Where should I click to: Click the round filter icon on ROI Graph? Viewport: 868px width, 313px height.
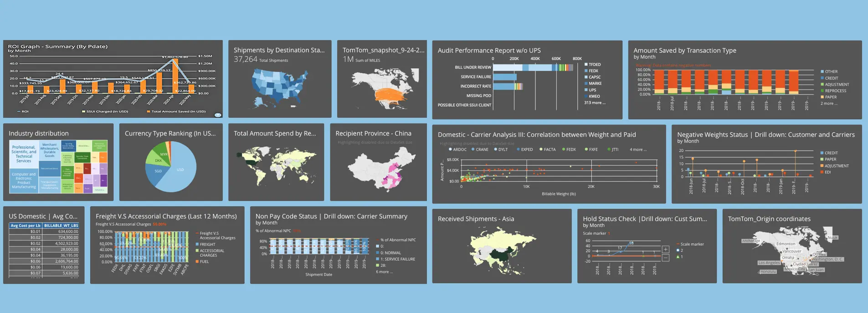[218, 115]
